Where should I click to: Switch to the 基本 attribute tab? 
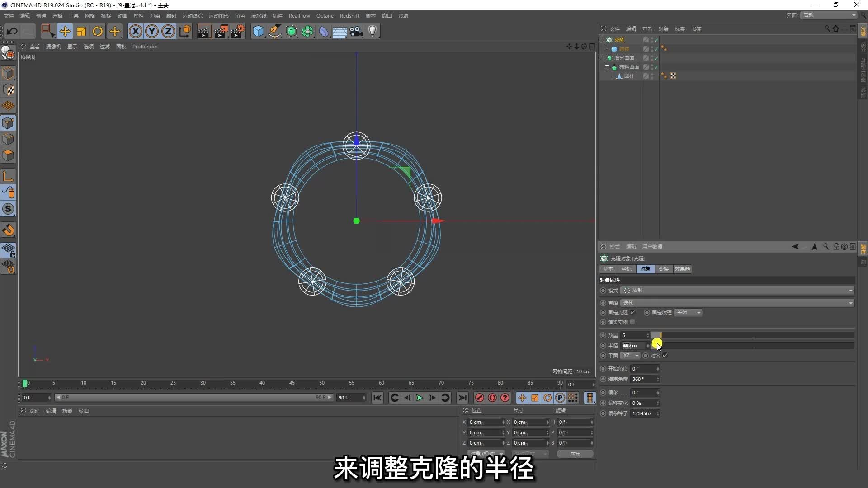coord(608,269)
